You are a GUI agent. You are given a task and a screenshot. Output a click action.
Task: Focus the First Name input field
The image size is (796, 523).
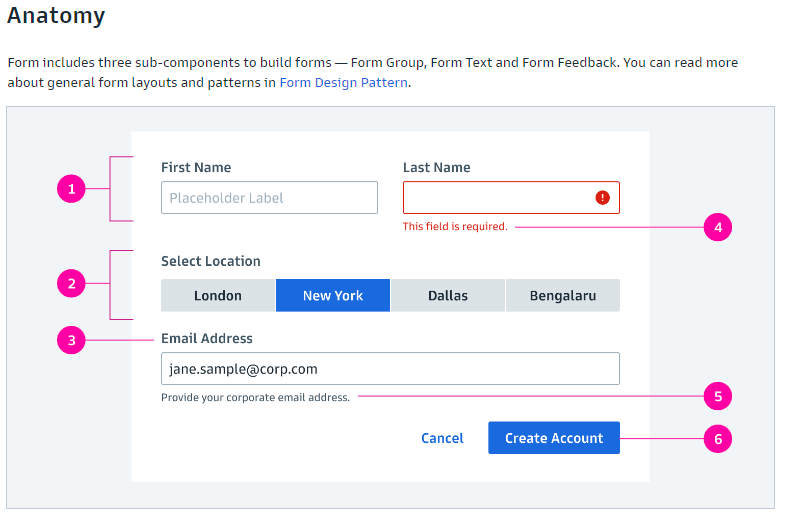tap(269, 198)
